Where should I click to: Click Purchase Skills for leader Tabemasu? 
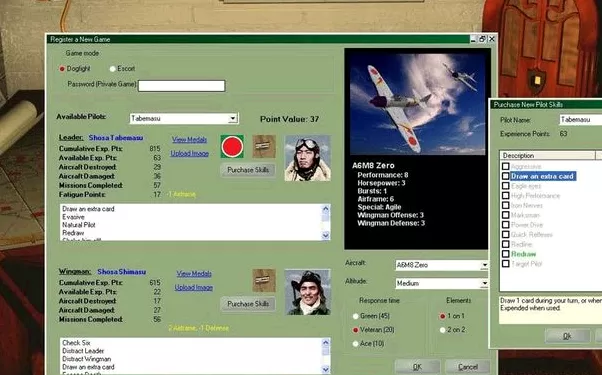tap(248, 170)
